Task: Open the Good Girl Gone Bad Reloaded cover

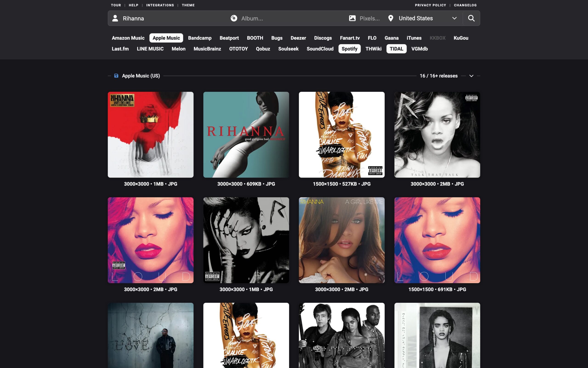Action: [x=246, y=135]
